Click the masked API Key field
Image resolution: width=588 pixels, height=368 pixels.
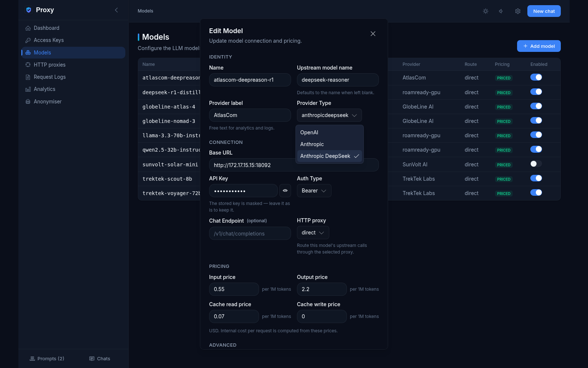tap(243, 191)
